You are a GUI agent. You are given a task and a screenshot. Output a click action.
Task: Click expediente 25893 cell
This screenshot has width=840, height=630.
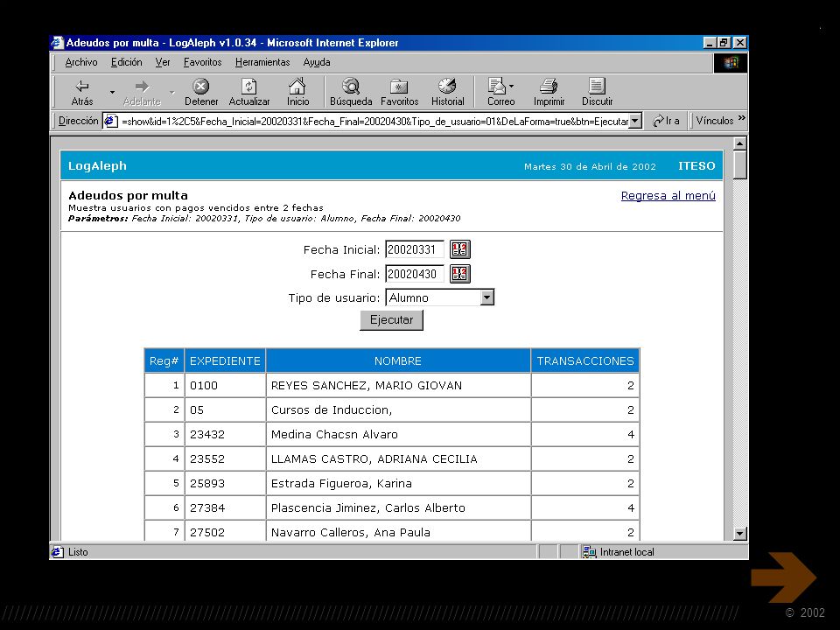[225, 484]
